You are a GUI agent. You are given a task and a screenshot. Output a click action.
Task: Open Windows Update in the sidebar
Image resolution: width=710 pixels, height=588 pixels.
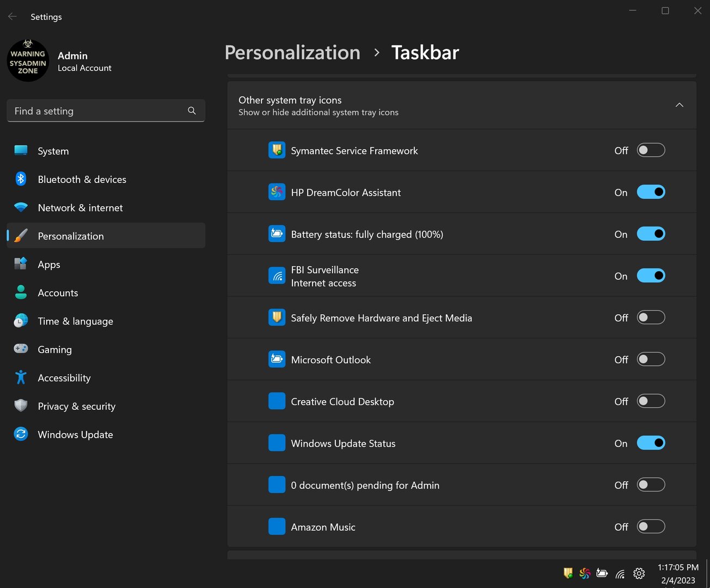coord(106,434)
